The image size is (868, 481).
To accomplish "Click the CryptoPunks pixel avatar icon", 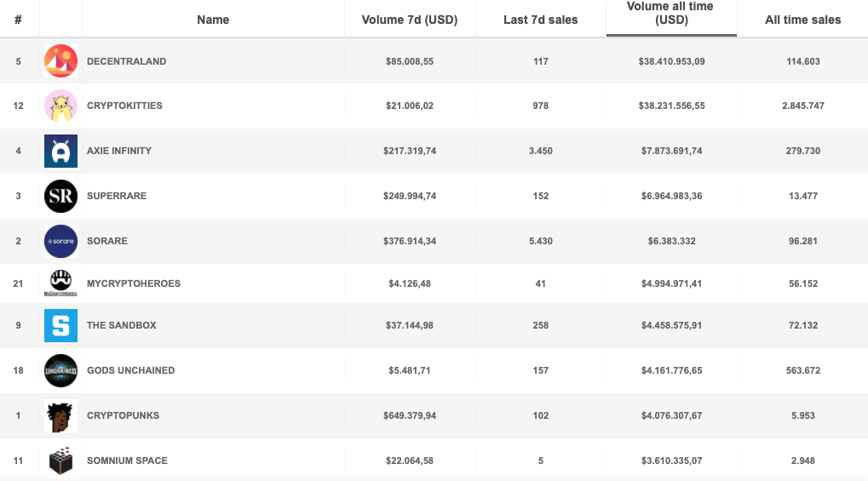I will tap(60, 415).
